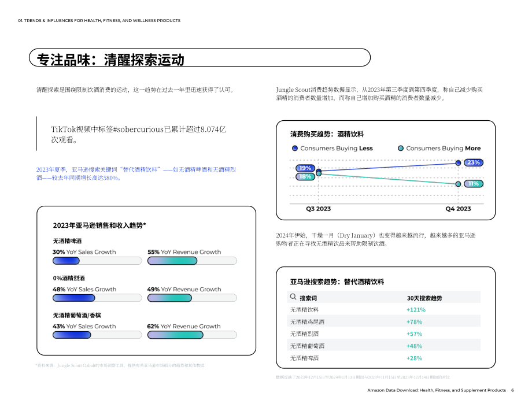Click the 30天搜索趋势 column header

(x=424, y=298)
